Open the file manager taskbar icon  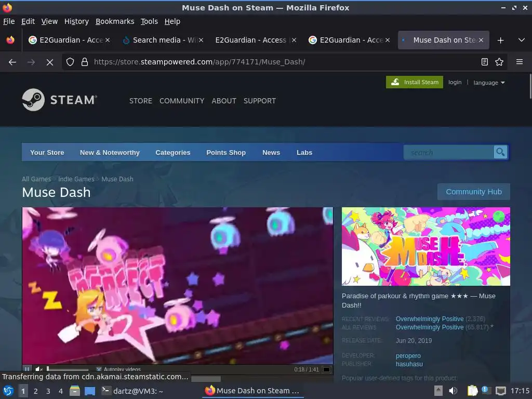click(x=75, y=391)
